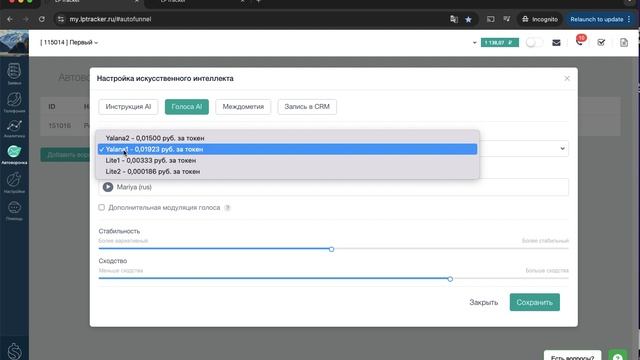Click the Сходство slider handle
Image resolution: width=640 pixels, height=360 pixels.
coord(450,279)
